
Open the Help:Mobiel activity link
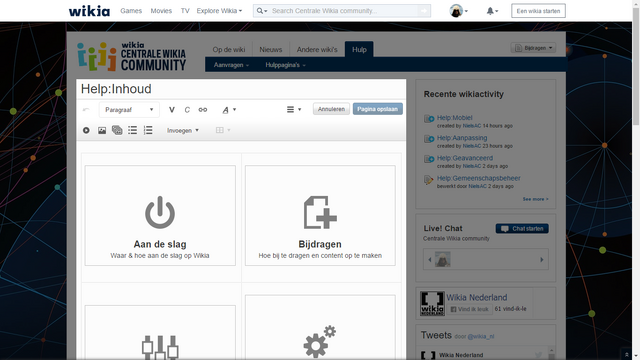pyautogui.click(x=454, y=118)
